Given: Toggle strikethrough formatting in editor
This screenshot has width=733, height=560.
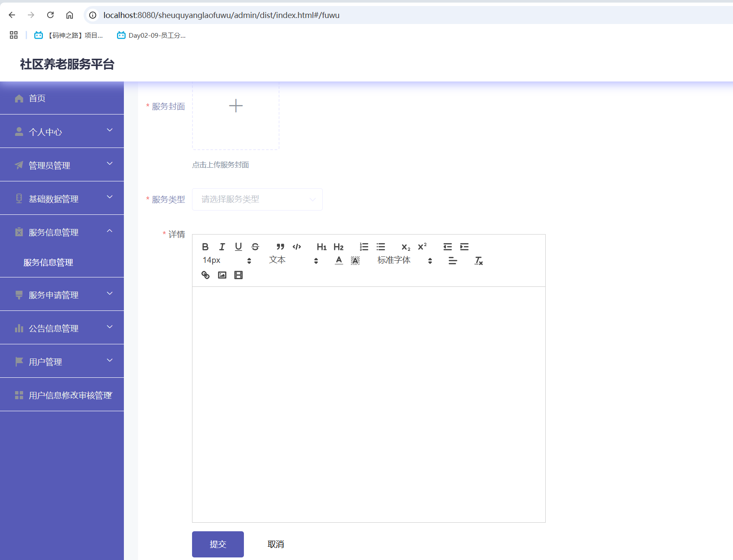Looking at the screenshot, I should point(255,247).
